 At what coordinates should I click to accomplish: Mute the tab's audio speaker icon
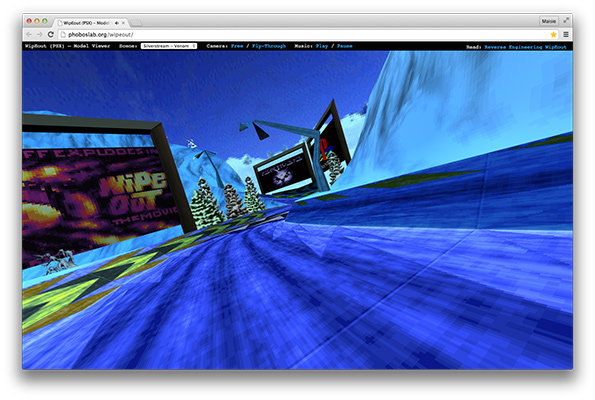point(116,23)
